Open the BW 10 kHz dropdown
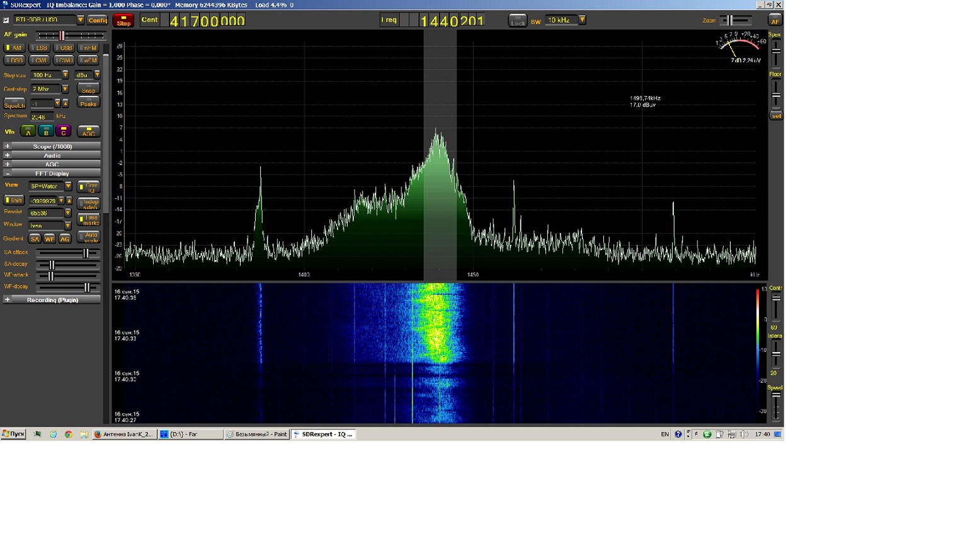This screenshot has width=980, height=551. click(583, 20)
